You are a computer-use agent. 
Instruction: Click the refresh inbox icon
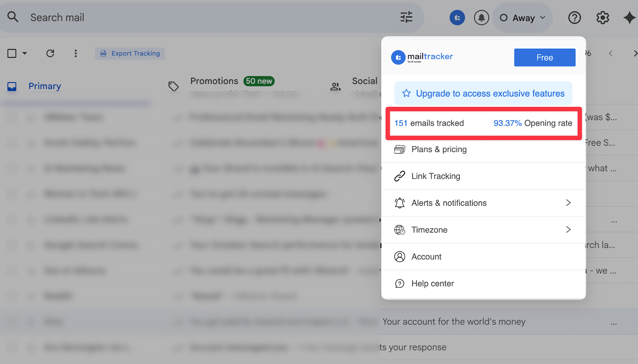click(50, 53)
